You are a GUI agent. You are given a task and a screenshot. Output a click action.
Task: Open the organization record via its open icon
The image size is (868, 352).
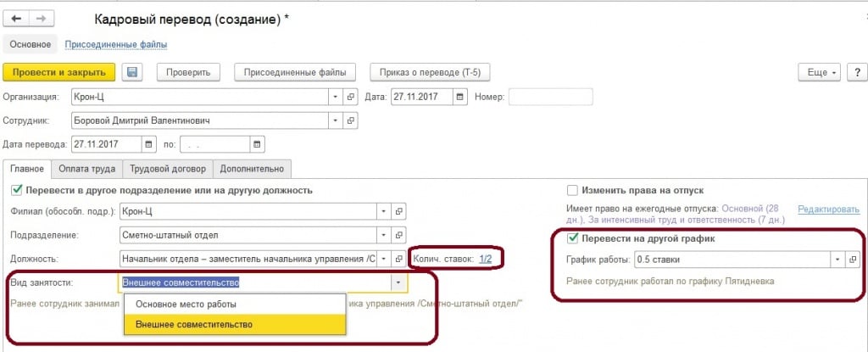click(x=351, y=97)
